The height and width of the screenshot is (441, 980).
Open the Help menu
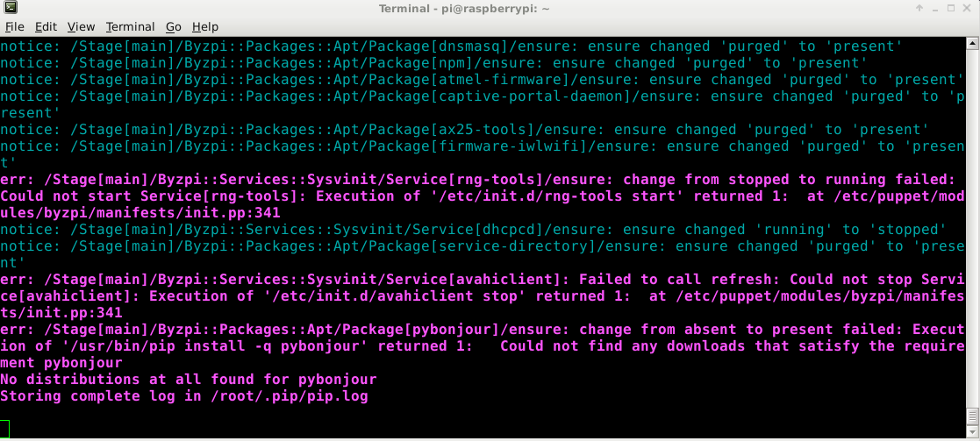pyautogui.click(x=205, y=27)
